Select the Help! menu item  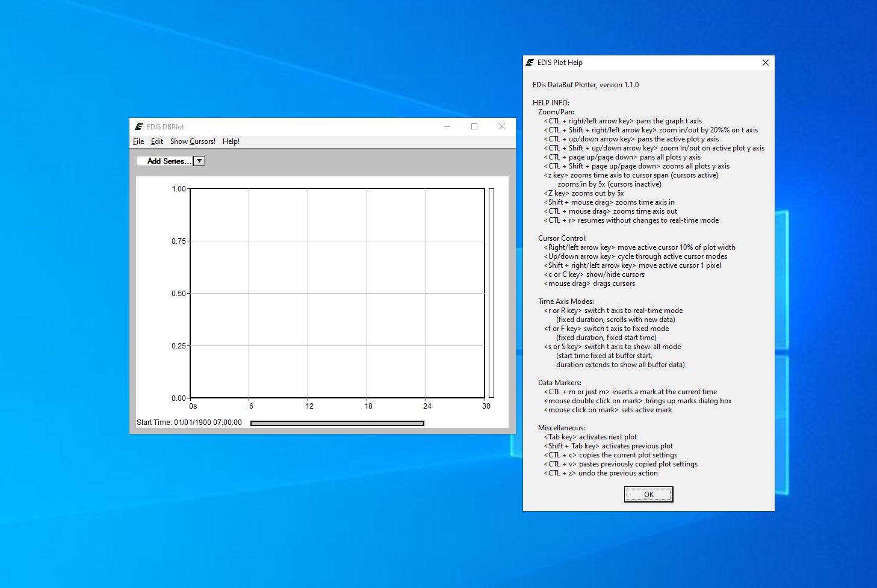[x=231, y=141]
